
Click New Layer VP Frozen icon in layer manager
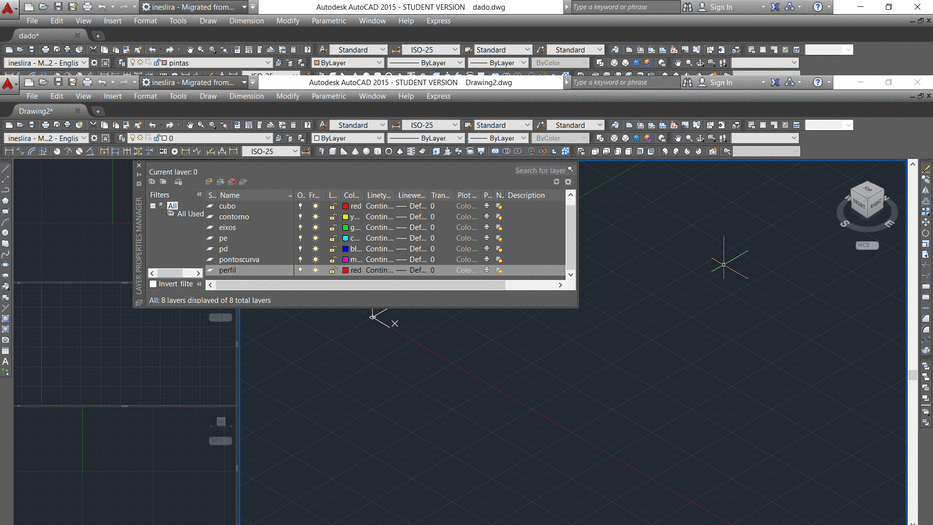coord(220,182)
